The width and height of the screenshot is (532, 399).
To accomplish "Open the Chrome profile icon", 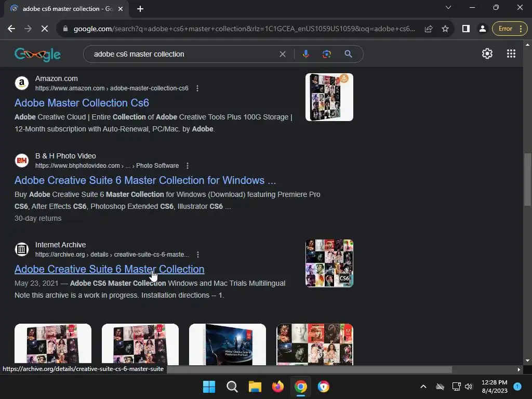I will pos(482,29).
